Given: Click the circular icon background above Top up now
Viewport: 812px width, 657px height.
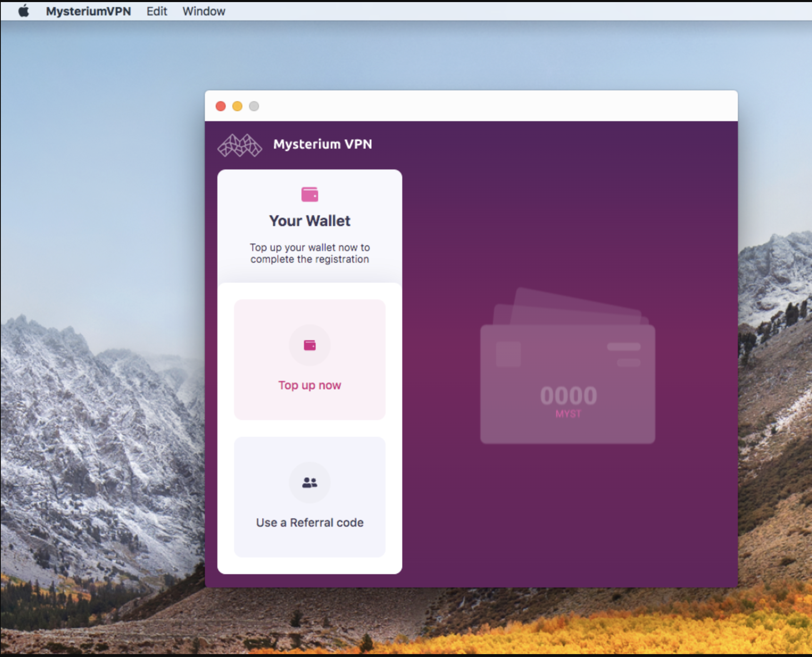Looking at the screenshot, I should pyautogui.click(x=309, y=345).
